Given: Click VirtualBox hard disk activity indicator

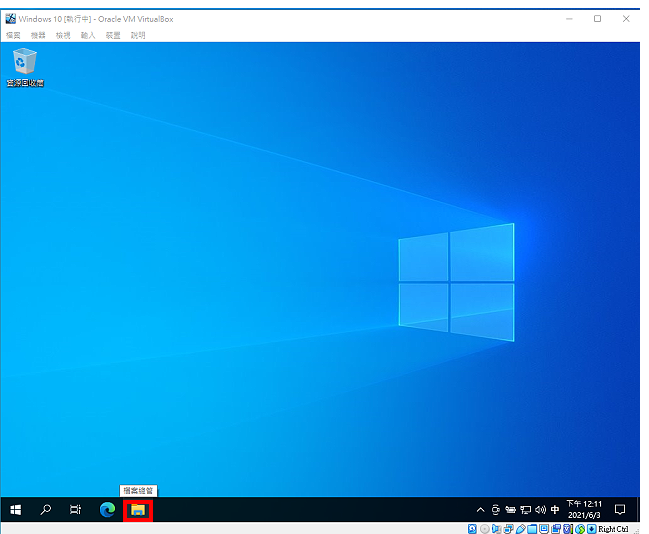Looking at the screenshot, I should 472,529.
